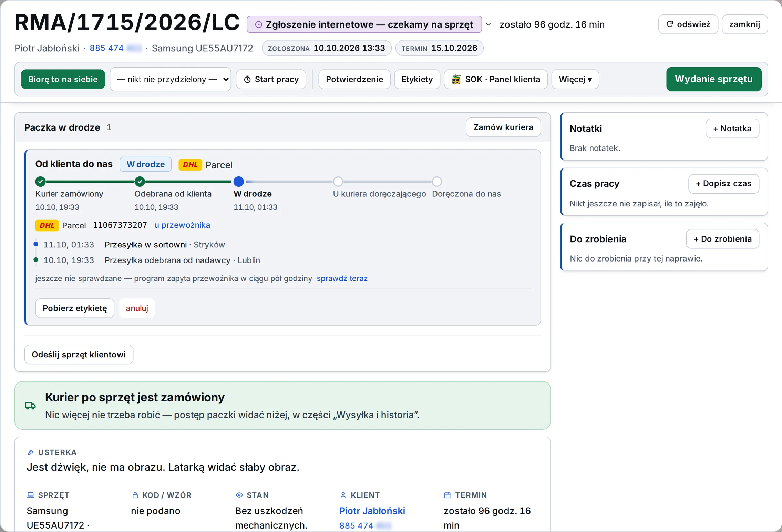Image resolution: width=782 pixels, height=532 pixels.
Task: Expand the Więcej menu
Action: (575, 79)
